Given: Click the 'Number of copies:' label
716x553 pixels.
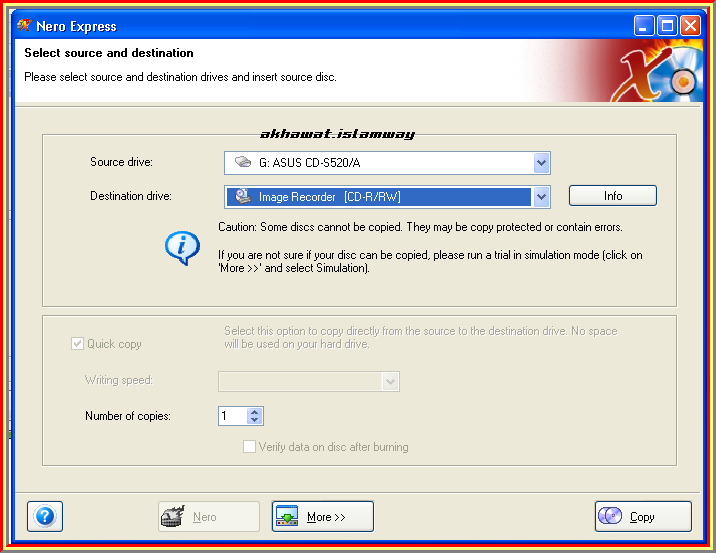Looking at the screenshot, I should click(128, 416).
